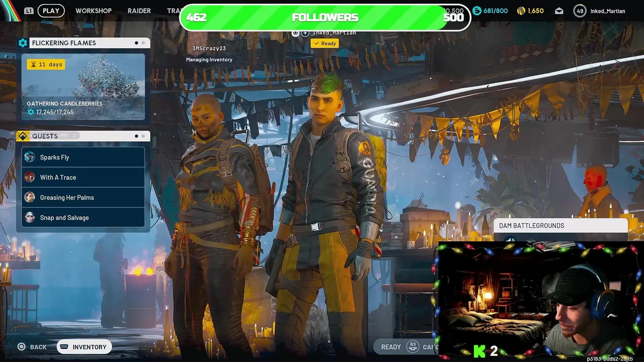Click the L1 bumper prompt icon
The width and height of the screenshot is (644, 362).
(x=29, y=11)
